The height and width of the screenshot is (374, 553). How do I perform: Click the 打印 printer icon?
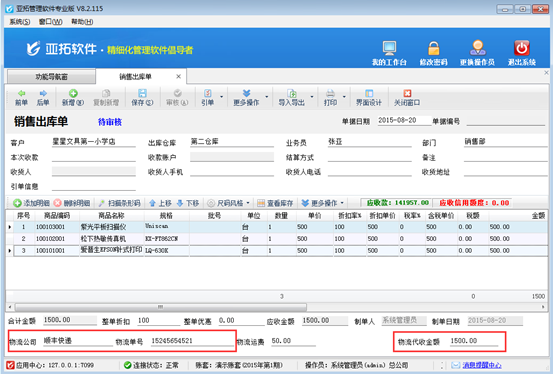[x=330, y=94]
